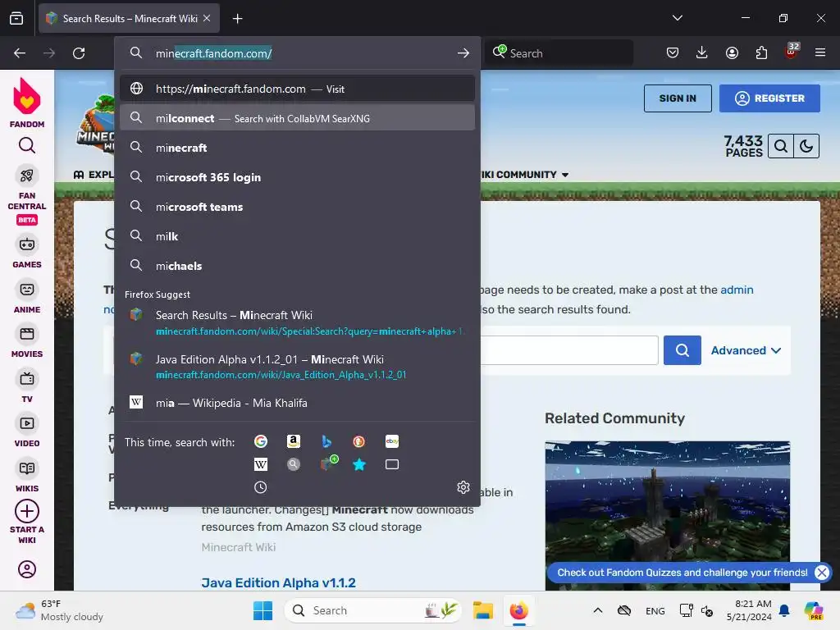The image size is (840, 630).
Task: Open the admin link
Action: pyautogui.click(x=737, y=290)
